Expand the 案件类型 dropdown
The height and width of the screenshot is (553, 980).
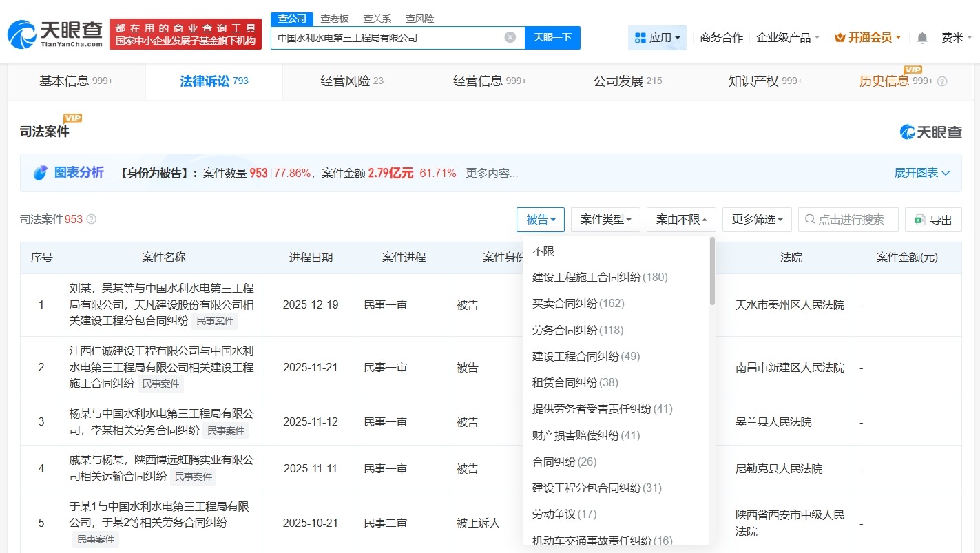coord(605,219)
